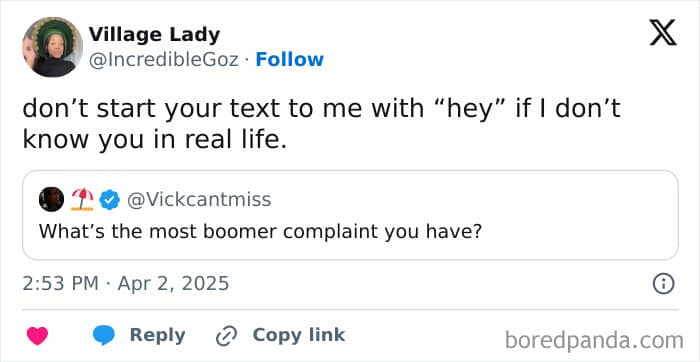Open Village Lady's profile picture
Viewport: 700px width, 362px height.
click(53, 47)
